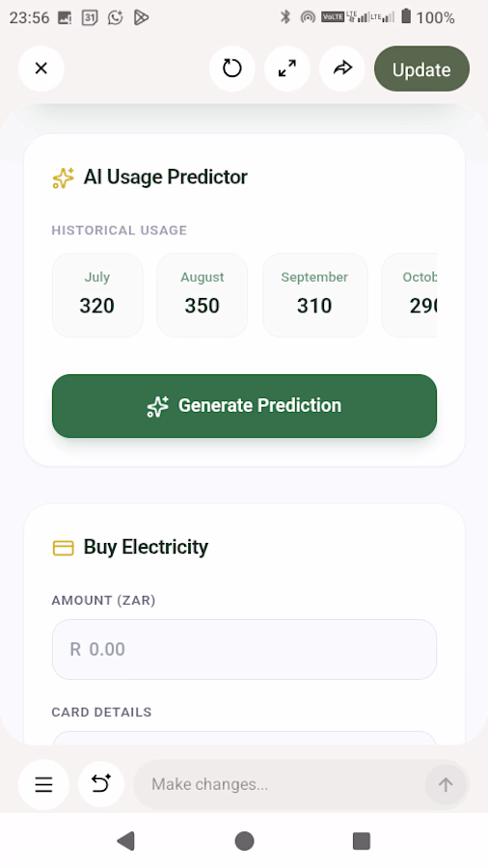Close the preview with the X icon
Screen dimensions: 488x868
[x=41, y=68]
